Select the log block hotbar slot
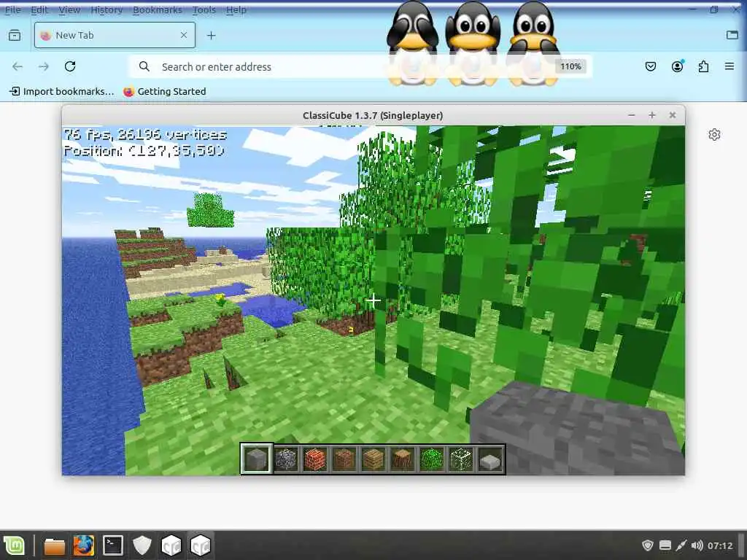Viewport: 747px width, 560px height. 403,459
